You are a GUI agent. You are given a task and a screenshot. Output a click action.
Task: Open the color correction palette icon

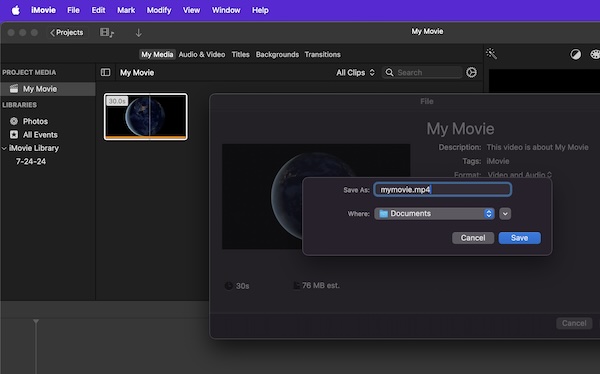595,54
